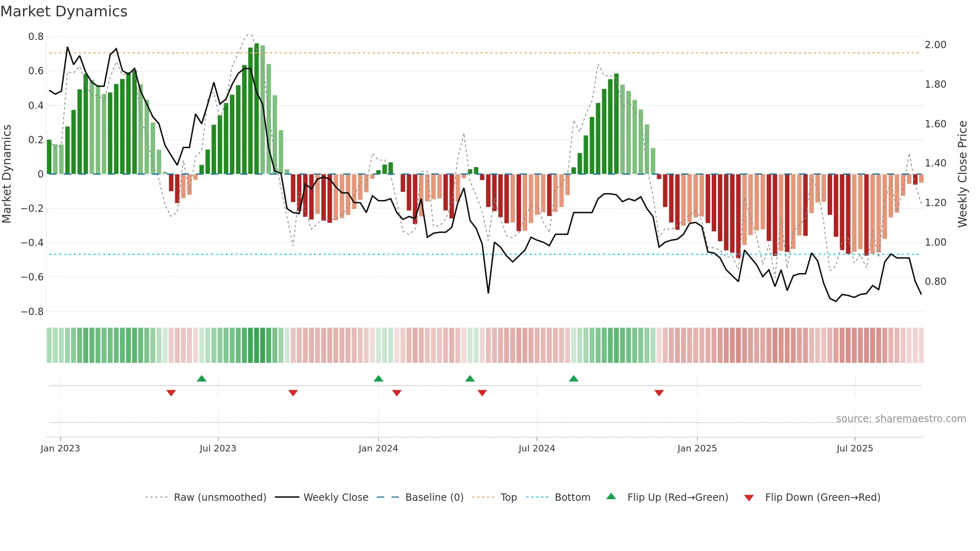980x551 pixels.
Task: Click the tallest green bar in October 2024
Action: [x=617, y=124]
